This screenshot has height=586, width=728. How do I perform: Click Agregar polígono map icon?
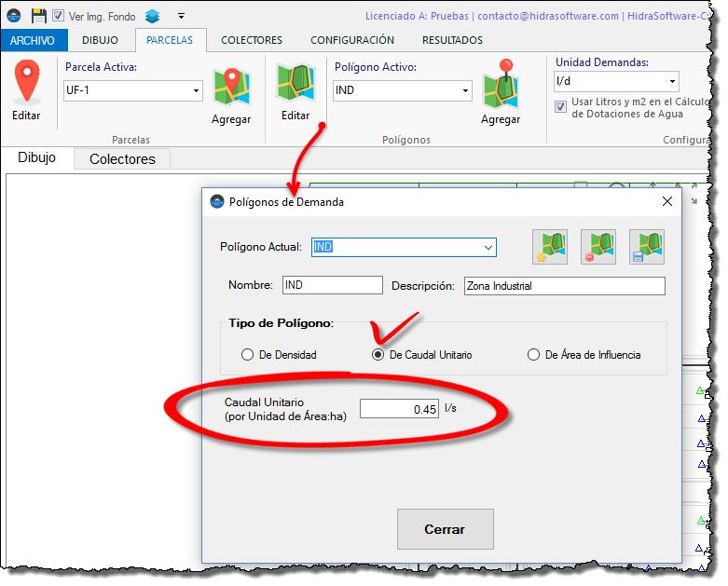(x=501, y=84)
